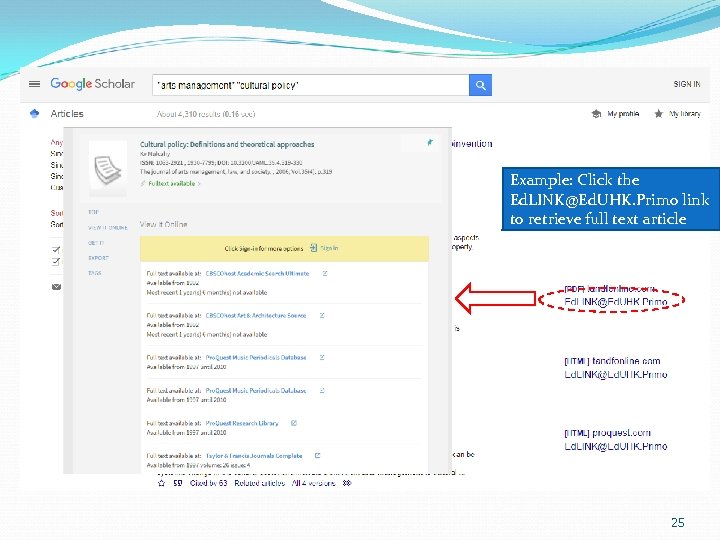Image resolution: width=720 pixels, height=540 pixels.
Task: Click the sign-in arrow icon in yellow banner
Action: tap(314, 248)
